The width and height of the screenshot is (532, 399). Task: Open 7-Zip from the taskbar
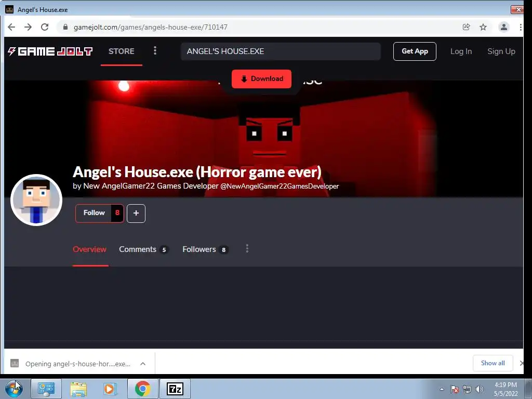175,389
